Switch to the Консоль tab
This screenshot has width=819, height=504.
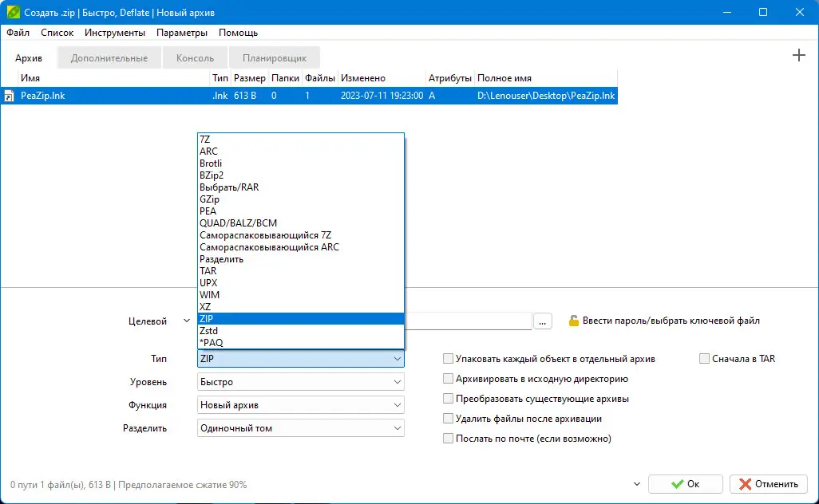pyautogui.click(x=195, y=58)
